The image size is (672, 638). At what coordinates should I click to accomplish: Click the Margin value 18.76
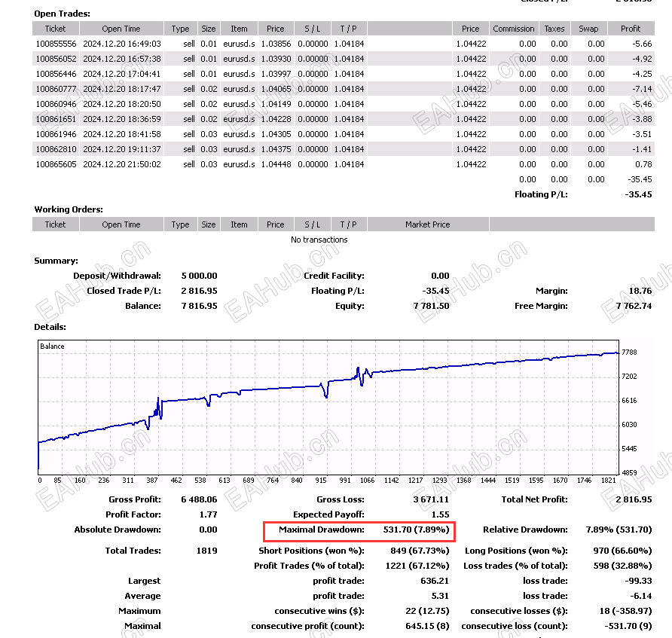tap(640, 291)
